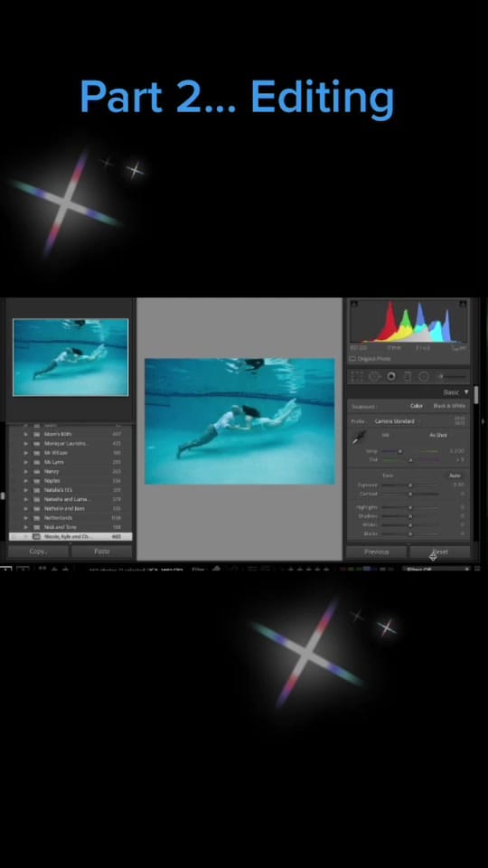The height and width of the screenshot is (868, 488).
Task: Collapse the Basic panel triangle
Action: 466,392
